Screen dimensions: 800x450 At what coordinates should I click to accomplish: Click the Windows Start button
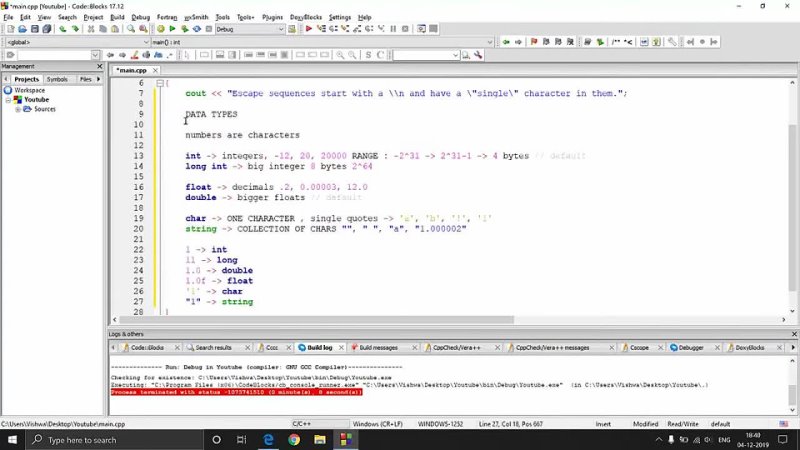point(12,440)
